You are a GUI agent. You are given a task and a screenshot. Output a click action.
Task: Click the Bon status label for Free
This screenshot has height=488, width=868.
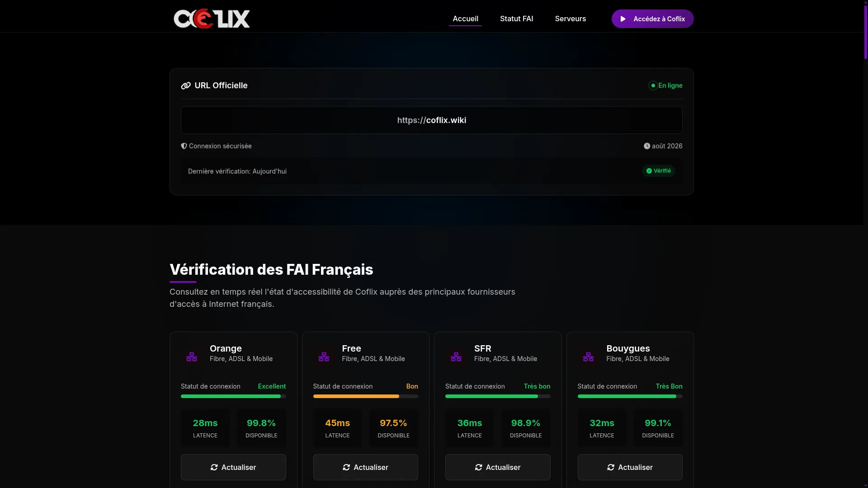click(x=412, y=386)
